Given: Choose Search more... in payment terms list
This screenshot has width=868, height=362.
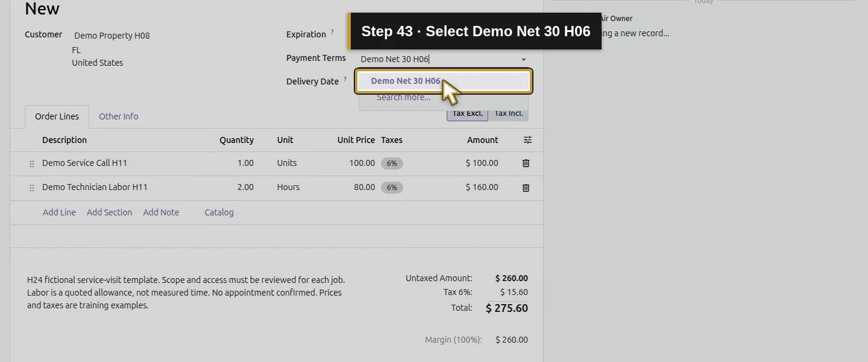Looking at the screenshot, I should point(404,98).
